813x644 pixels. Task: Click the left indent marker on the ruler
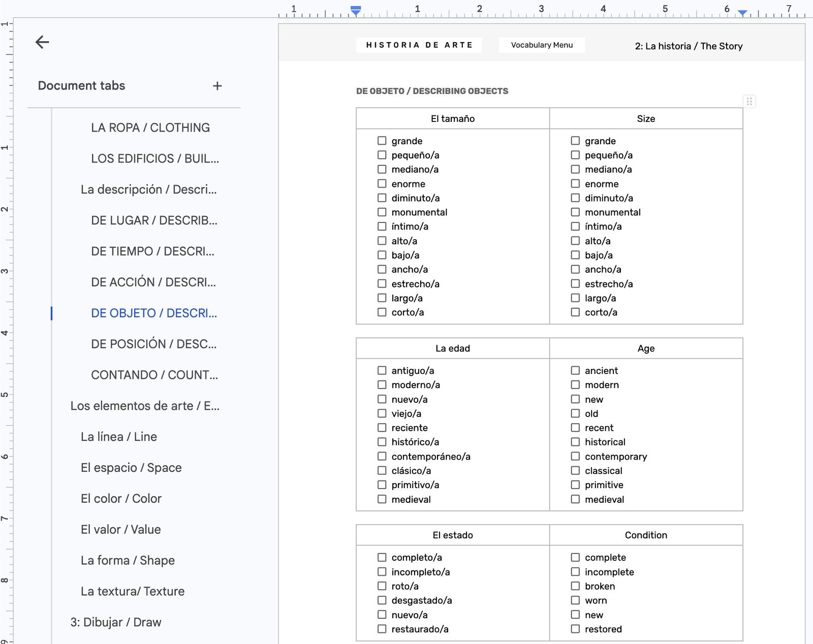point(356,11)
